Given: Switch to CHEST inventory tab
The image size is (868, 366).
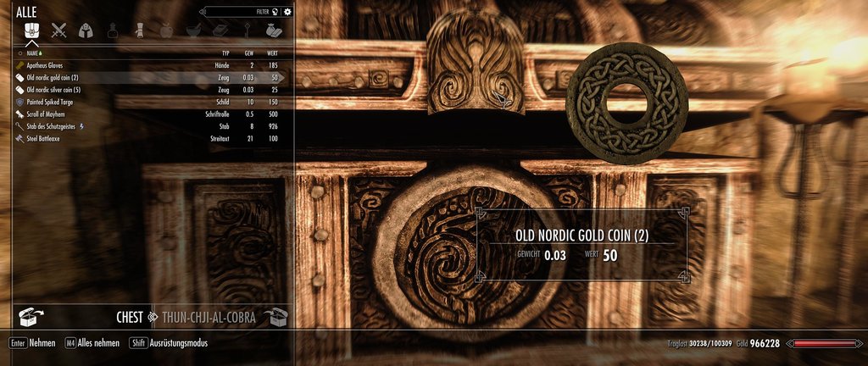Looking at the screenshot, I should [x=130, y=318].
